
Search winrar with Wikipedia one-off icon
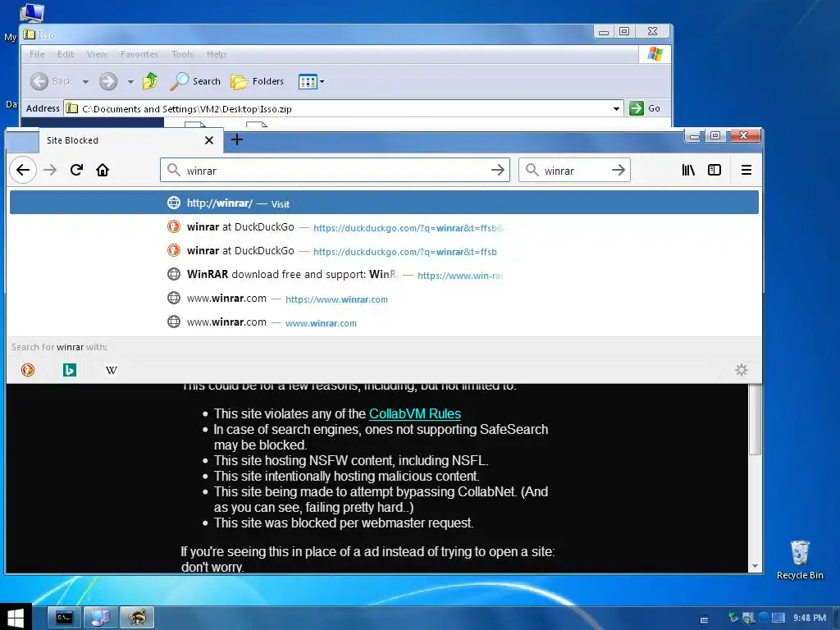[x=111, y=370]
